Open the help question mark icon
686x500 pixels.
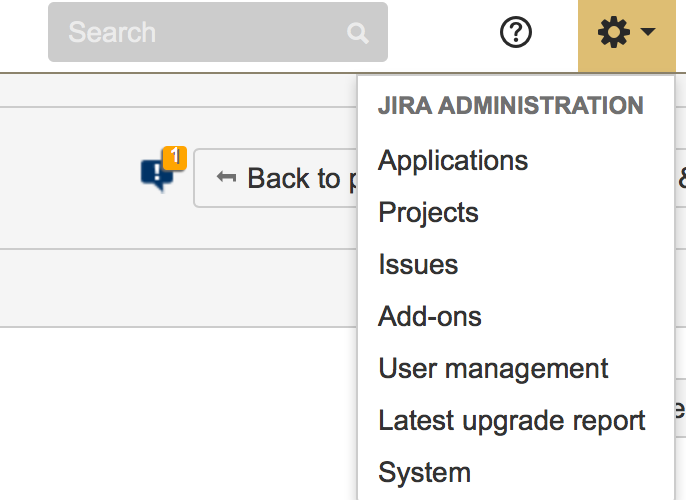pos(516,32)
